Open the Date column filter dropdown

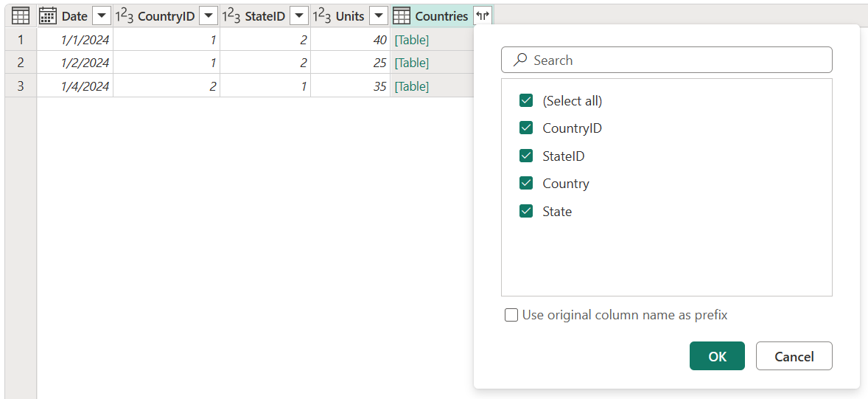point(102,16)
